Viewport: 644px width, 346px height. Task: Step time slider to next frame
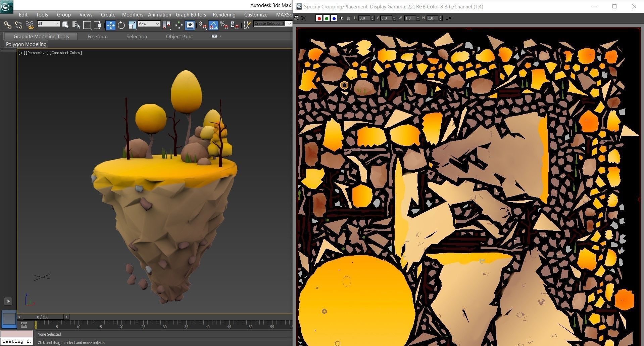(66, 317)
